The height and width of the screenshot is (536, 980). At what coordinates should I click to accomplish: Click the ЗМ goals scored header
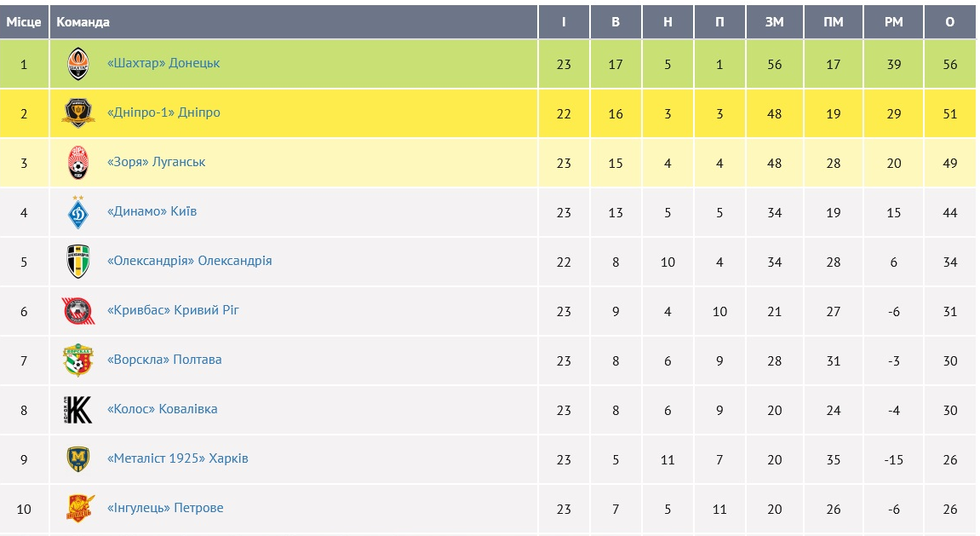tap(774, 22)
